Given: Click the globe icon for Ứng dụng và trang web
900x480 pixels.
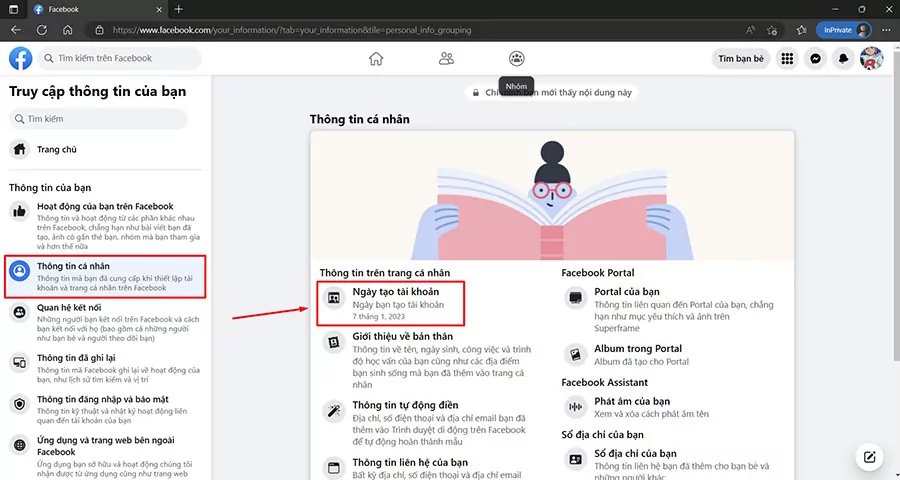Looking at the screenshot, I should 20,445.
